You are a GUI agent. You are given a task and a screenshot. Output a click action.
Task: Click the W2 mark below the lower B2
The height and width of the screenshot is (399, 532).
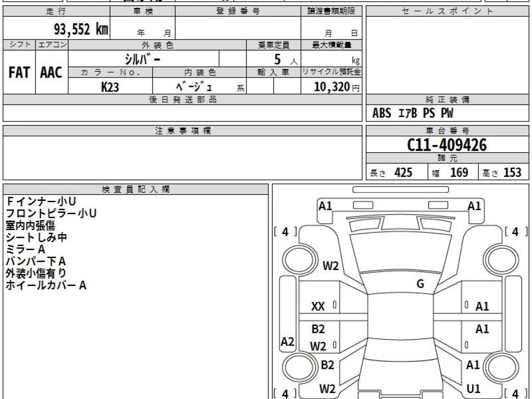coord(327,389)
